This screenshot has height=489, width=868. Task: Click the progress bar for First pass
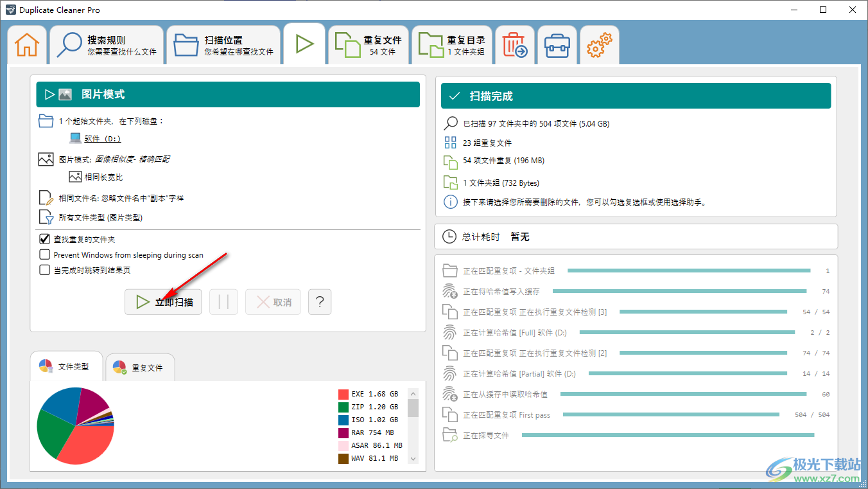click(671, 414)
